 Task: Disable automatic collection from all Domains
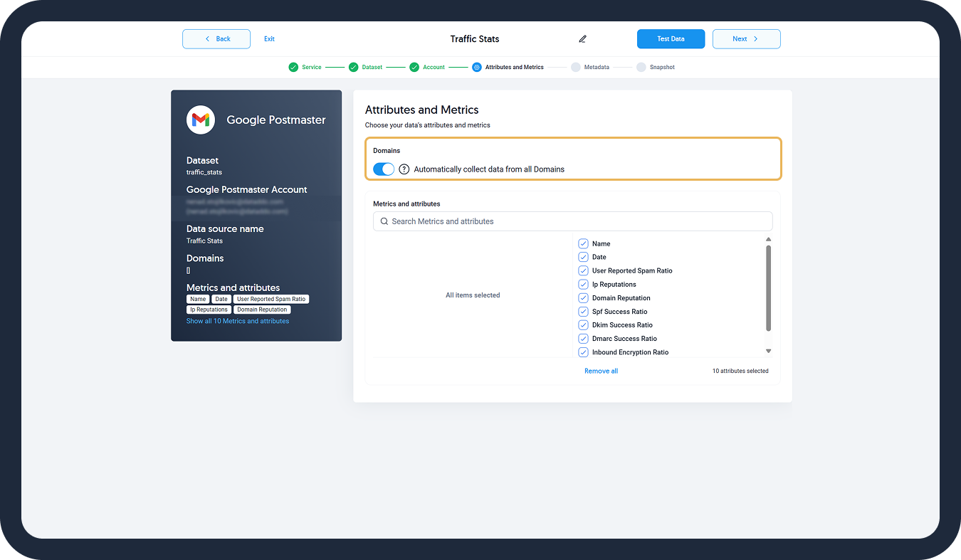point(384,169)
